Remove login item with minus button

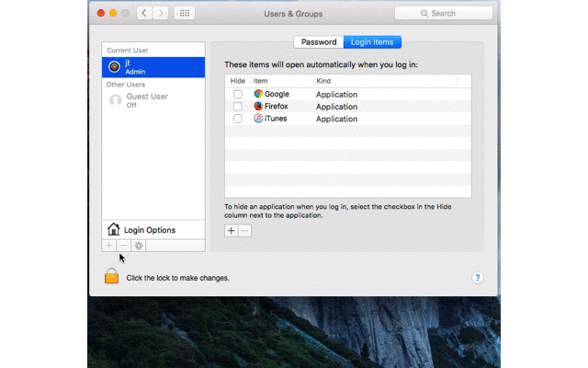point(245,230)
